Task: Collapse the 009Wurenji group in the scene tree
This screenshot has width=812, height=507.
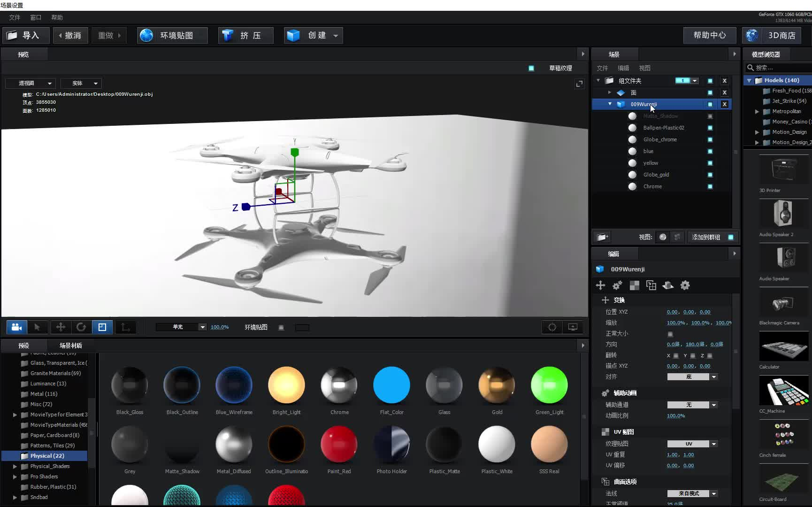Action: click(x=610, y=104)
